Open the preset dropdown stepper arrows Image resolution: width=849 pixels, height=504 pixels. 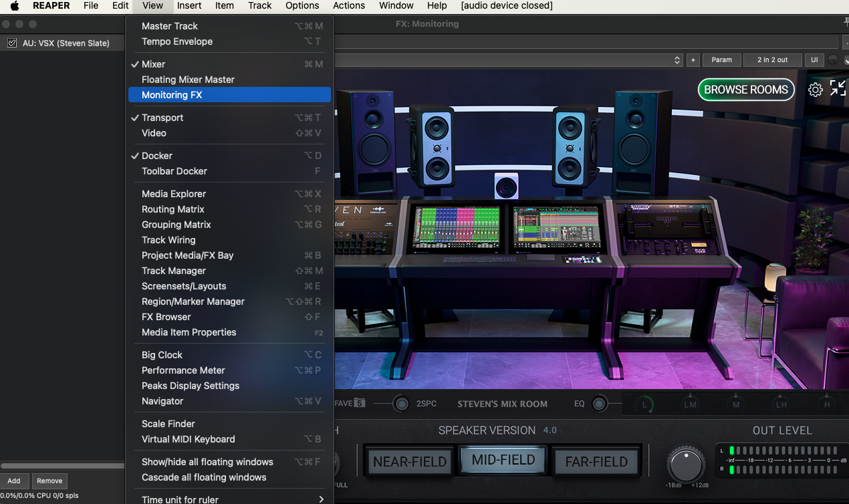pyautogui.click(x=677, y=60)
